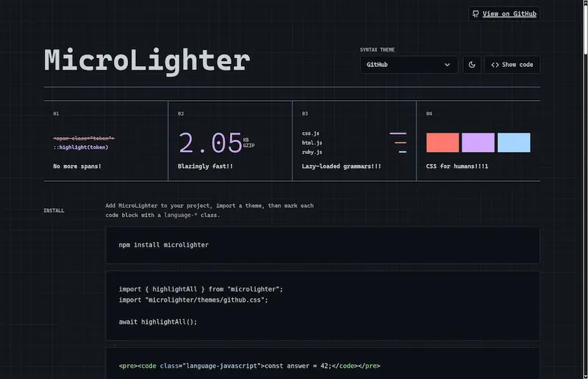
Task: Click the Show code button
Action: click(512, 65)
